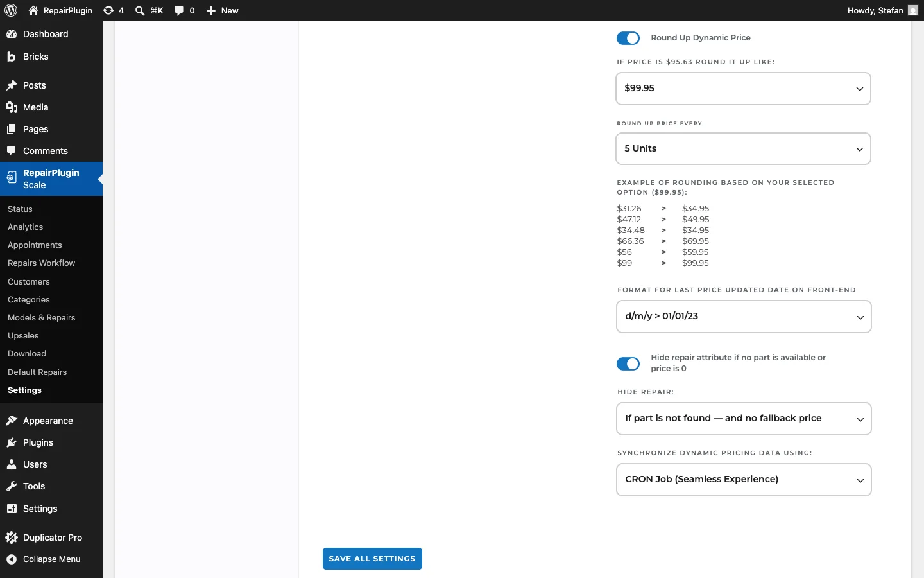Click the WordPress logo icon
924x578 pixels.
pyautogui.click(x=11, y=10)
